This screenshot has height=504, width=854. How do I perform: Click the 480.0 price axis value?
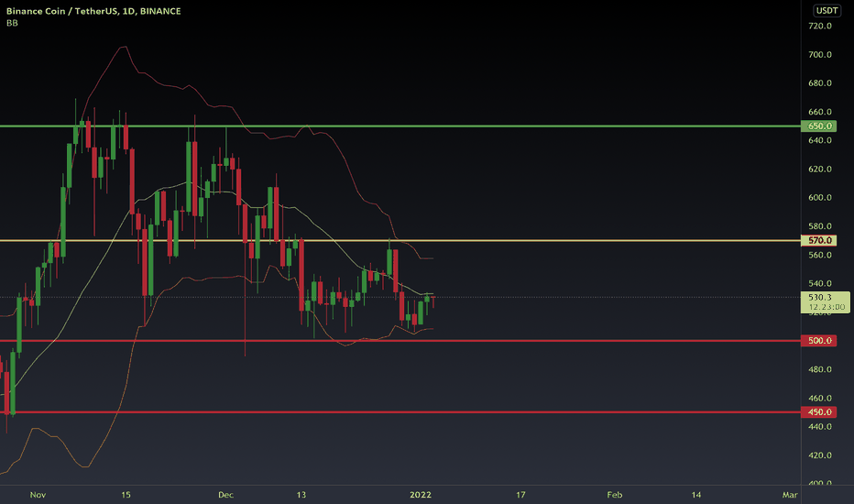coord(820,369)
